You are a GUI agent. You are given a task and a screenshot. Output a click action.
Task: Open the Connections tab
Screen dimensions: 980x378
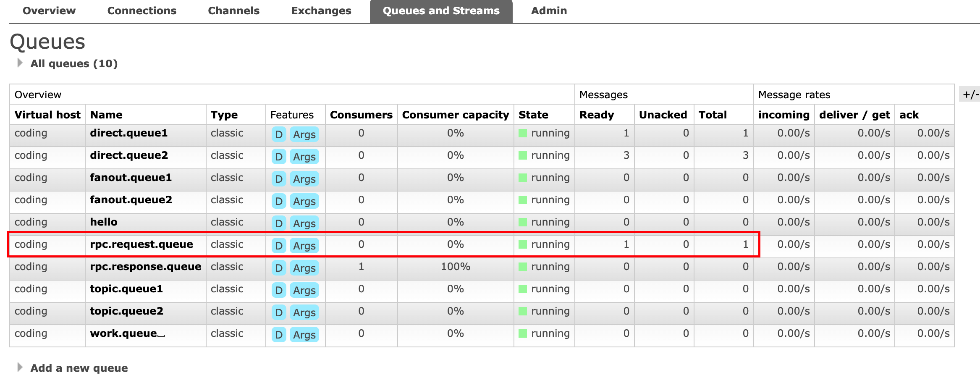pyautogui.click(x=141, y=11)
